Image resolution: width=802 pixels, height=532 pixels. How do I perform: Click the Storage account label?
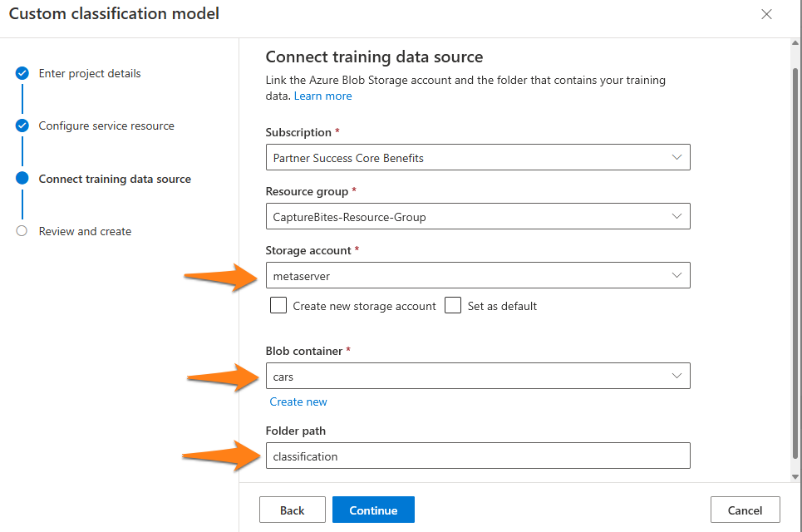click(308, 251)
